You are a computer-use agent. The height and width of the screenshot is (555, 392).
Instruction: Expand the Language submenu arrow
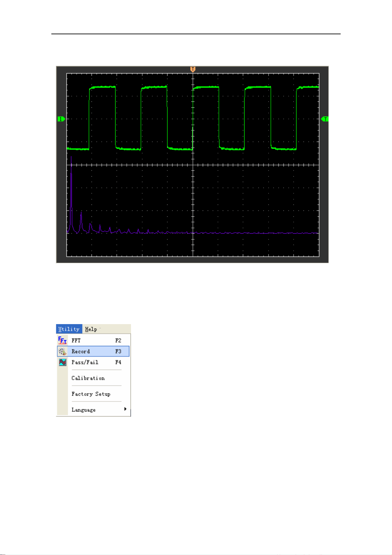[125, 409]
